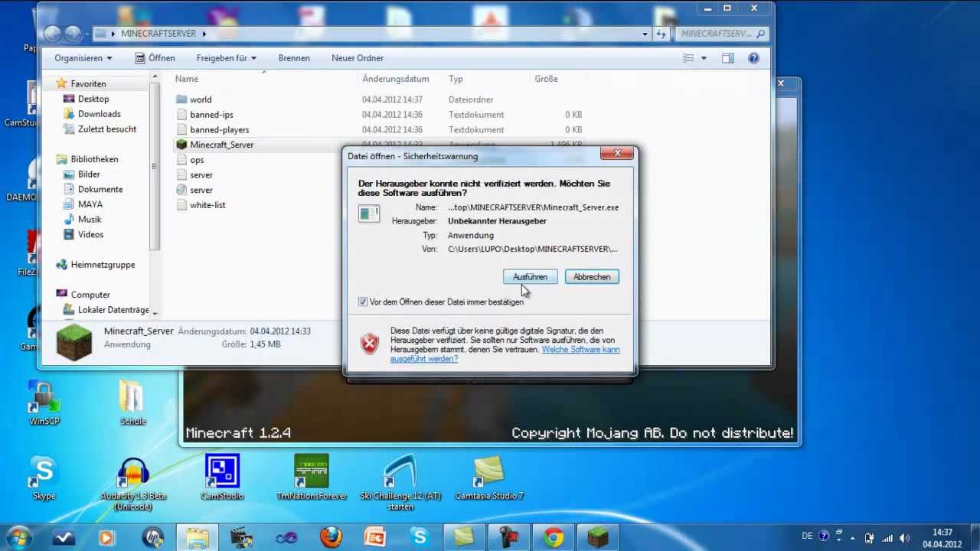
Task: Click the Minecraft grass block taskbar icon
Action: [x=597, y=537]
